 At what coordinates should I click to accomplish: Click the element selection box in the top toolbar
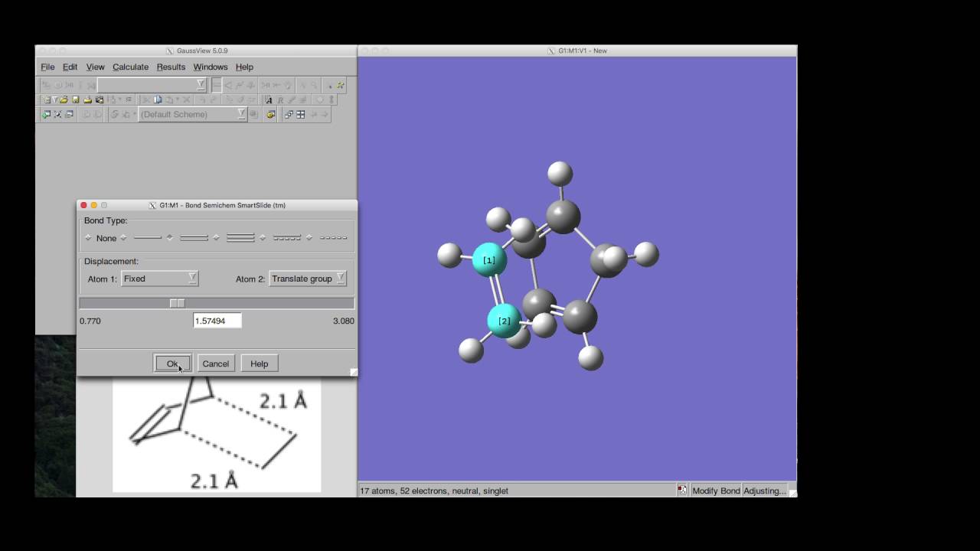tap(217, 85)
